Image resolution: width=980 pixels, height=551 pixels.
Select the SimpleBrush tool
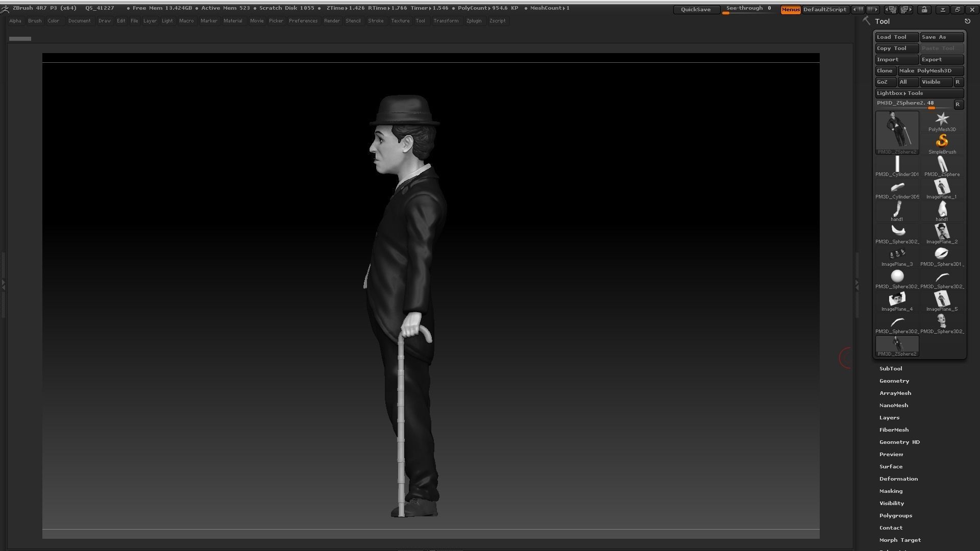pos(942,144)
